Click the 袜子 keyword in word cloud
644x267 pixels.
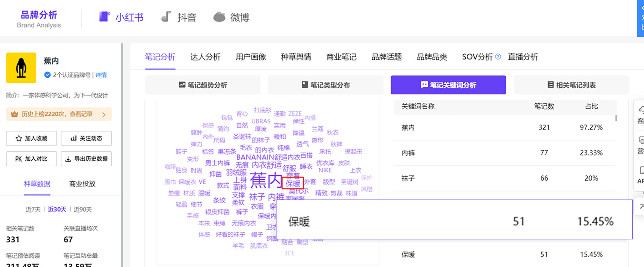[257, 197]
